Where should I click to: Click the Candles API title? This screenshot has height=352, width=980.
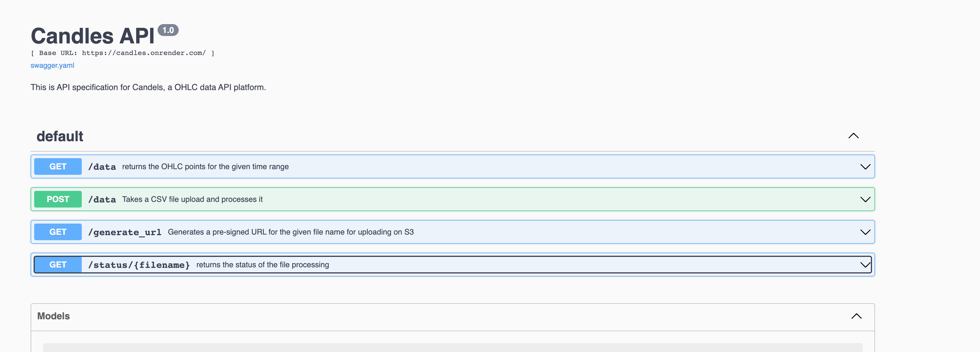tap(92, 36)
